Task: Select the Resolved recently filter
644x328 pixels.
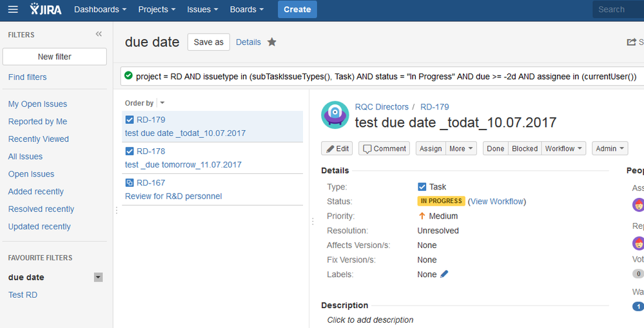Action: pyautogui.click(x=41, y=209)
